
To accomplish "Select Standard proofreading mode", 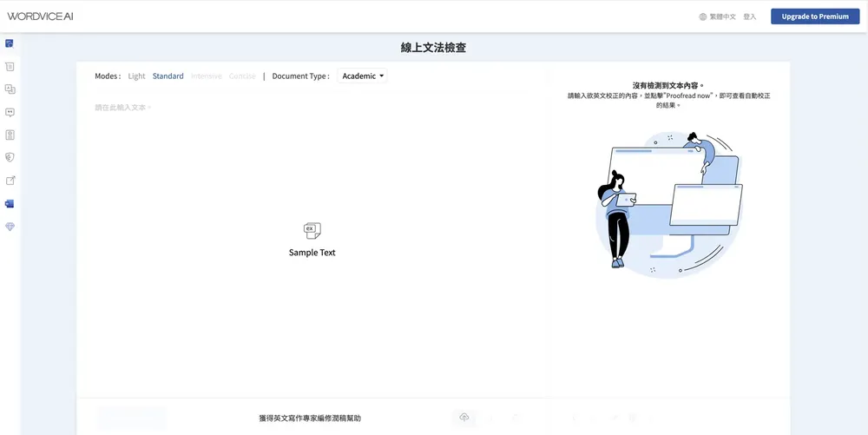I will [x=168, y=76].
